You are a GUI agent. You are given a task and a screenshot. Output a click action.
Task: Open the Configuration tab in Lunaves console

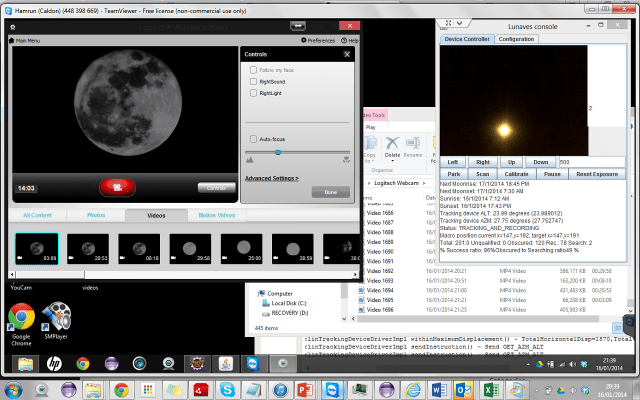516,39
